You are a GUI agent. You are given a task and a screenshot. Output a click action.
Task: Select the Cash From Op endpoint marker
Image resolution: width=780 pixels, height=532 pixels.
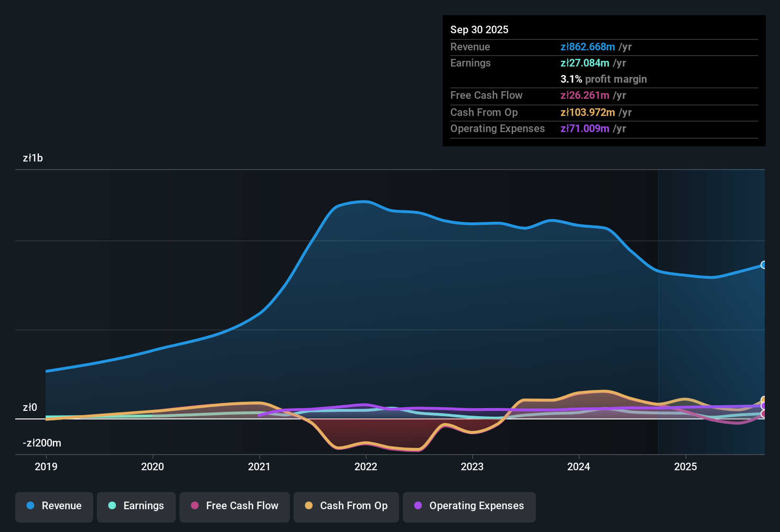pos(763,400)
